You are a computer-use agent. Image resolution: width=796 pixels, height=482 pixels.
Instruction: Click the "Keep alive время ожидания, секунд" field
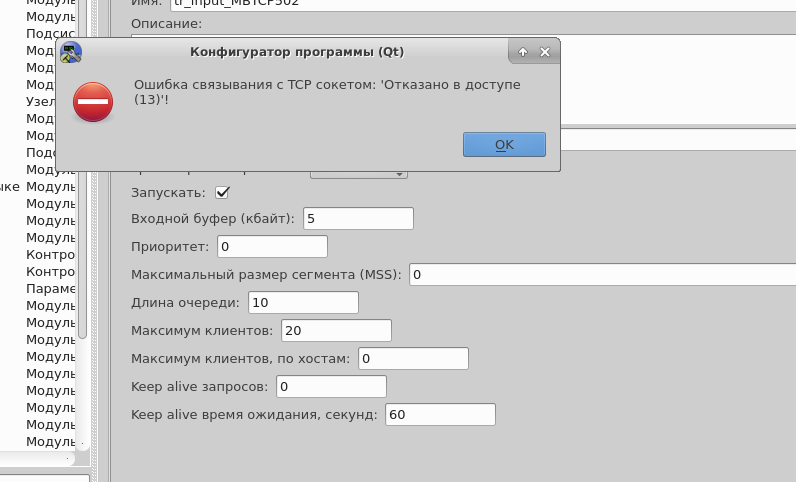[439, 414]
